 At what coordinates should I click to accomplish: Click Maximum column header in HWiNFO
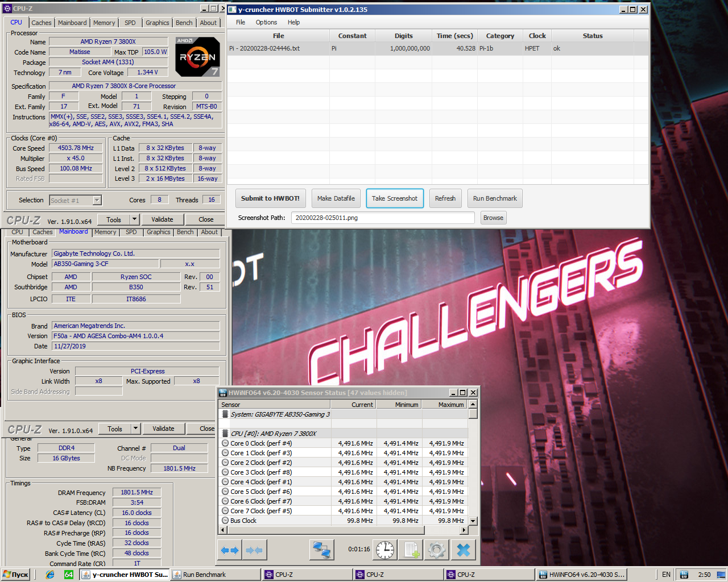[444, 405]
